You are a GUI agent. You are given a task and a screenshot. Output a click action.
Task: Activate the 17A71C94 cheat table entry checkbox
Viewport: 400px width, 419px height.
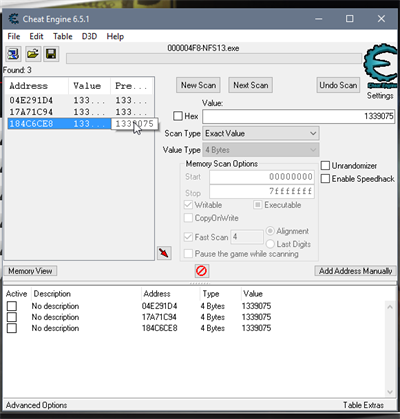pos(12,317)
